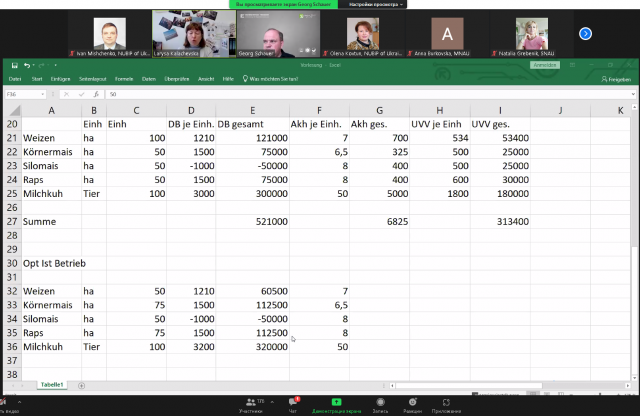Click the Save icon in Excel quick access
Image resolution: width=640 pixels, height=416 pixels.
[14, 65]
